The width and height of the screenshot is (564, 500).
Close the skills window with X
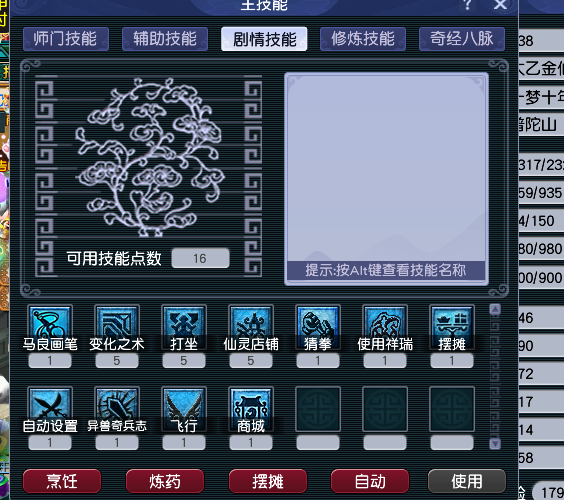click(x=500, y=5)
